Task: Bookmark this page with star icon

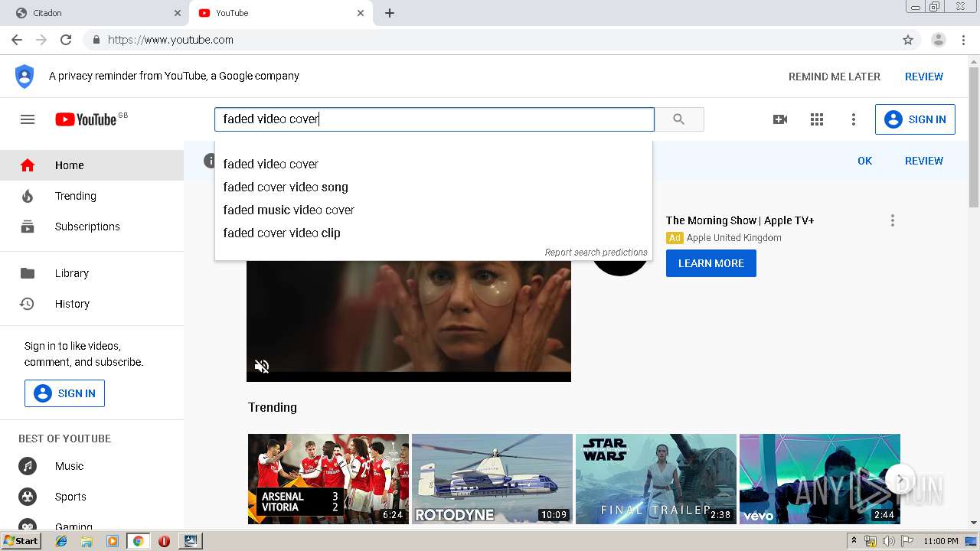Action: coord(908,40)
